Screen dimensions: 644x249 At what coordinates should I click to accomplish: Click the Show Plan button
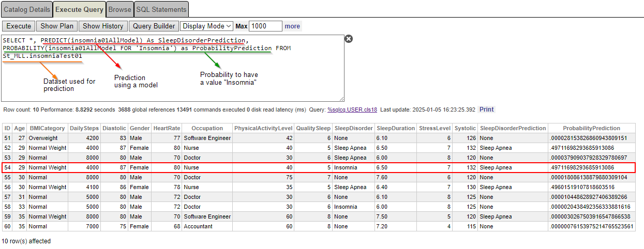pyautogui.click(x=57, y=26)
